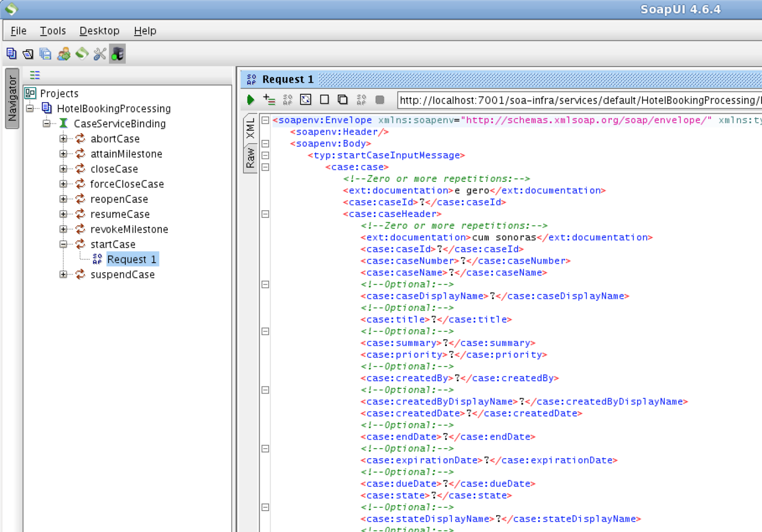Click the forceCloseCase operation icon
The image size is (762, 532).
coord(80,184)
